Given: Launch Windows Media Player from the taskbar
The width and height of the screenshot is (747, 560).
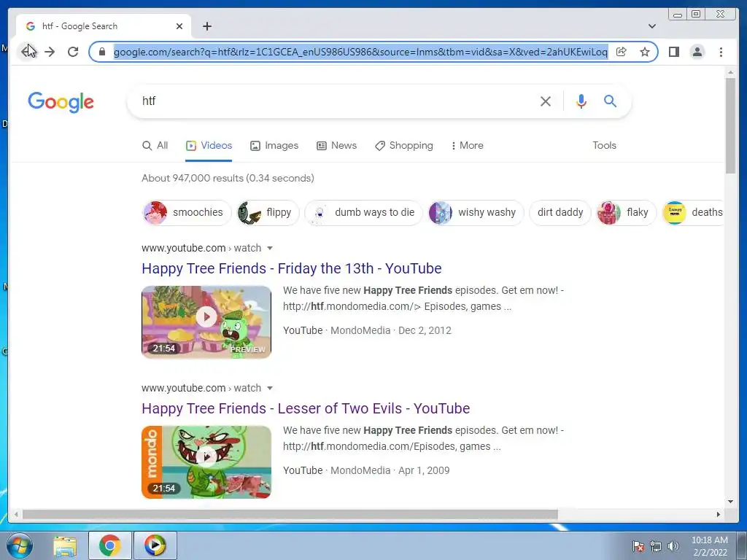Looking at the screenshot, I should click(155, 545).
